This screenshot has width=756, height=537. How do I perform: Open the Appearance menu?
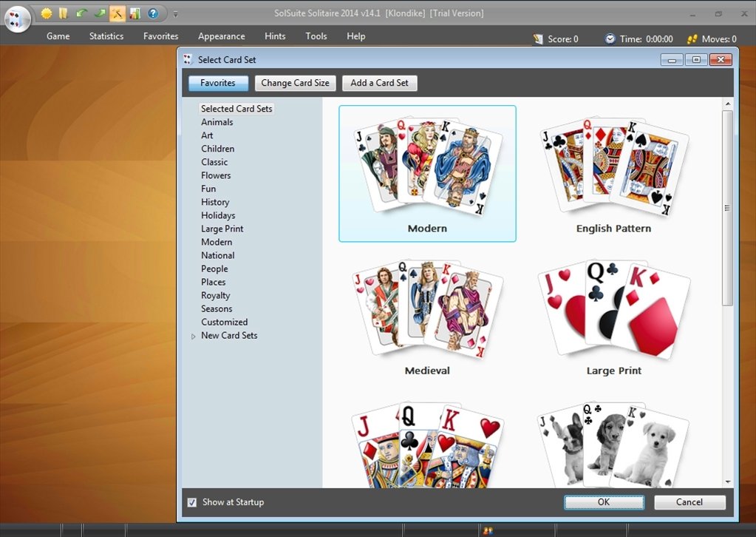click(x=221, y=36)
